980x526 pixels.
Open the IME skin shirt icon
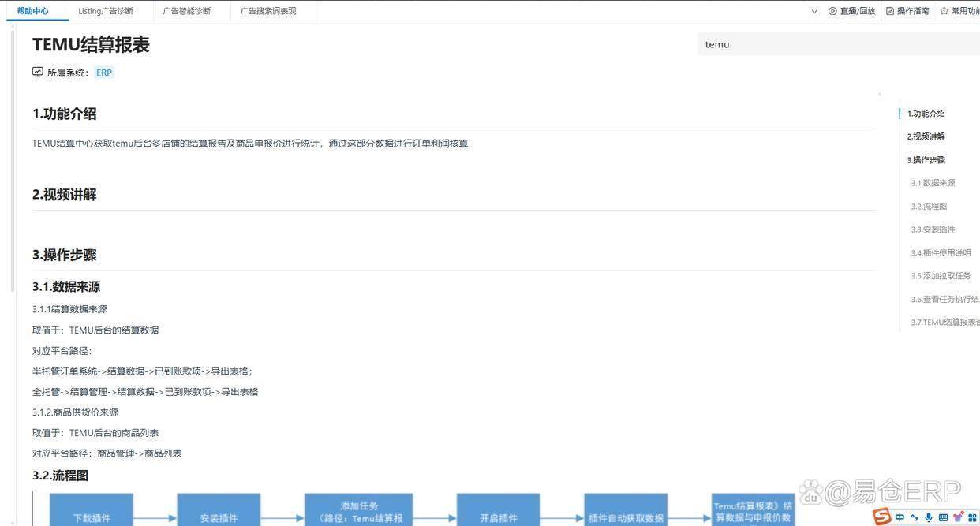(959, 517)
